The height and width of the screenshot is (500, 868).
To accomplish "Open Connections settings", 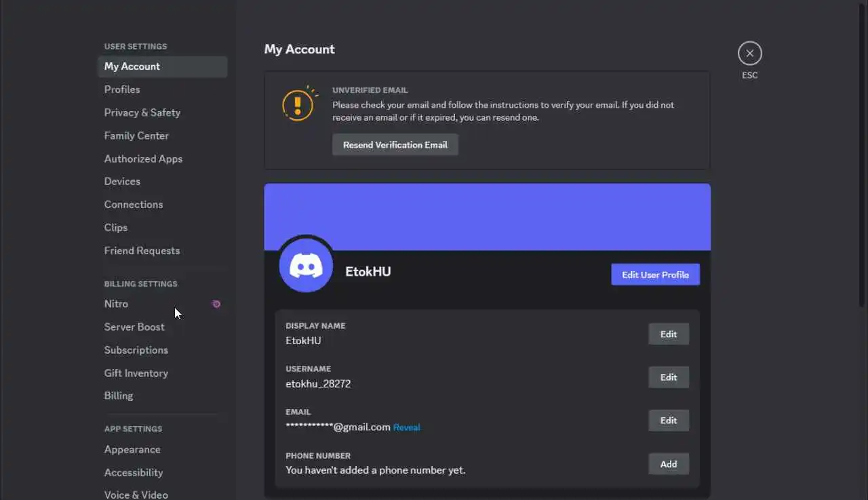I will (163, 205).
